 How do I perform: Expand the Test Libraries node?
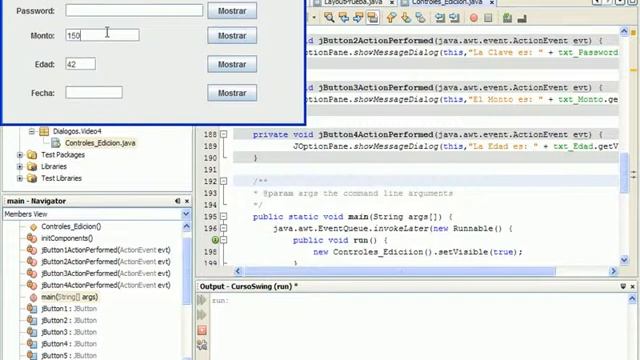(x=20, y=178)
